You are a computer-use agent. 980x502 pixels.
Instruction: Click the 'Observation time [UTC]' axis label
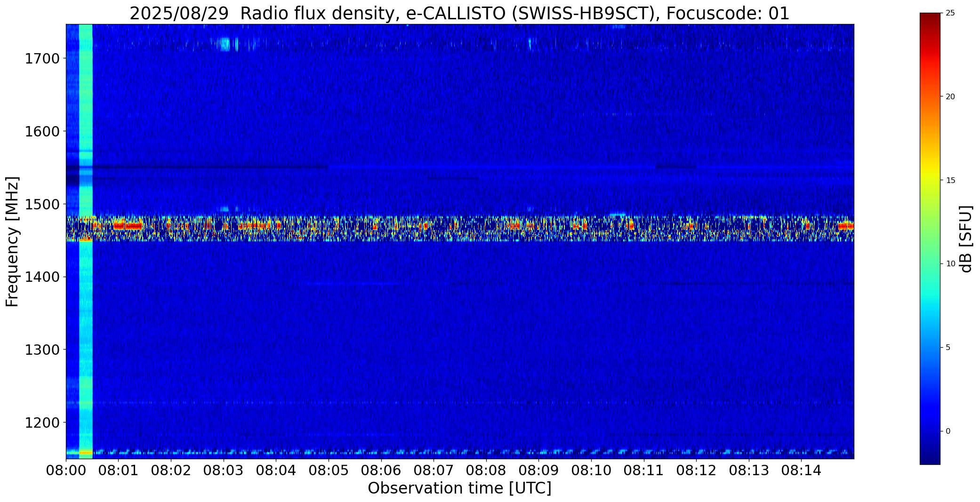(x=459, y=488)
